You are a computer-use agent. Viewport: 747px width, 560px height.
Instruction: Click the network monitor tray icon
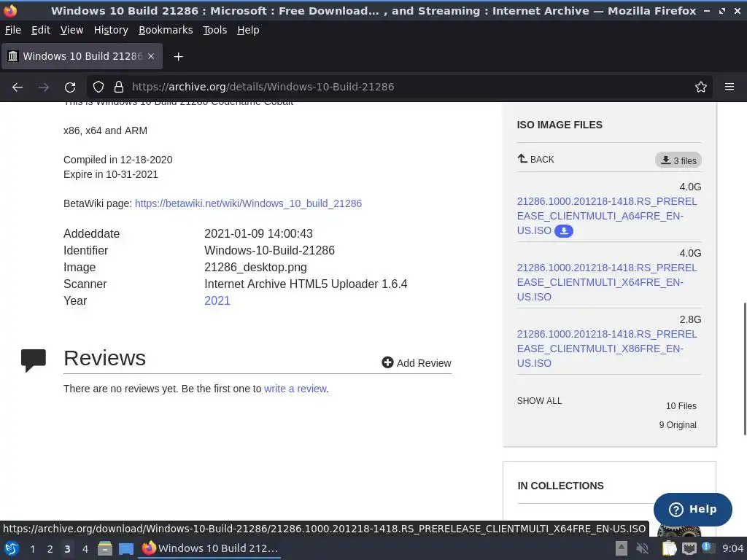coord(689,549)
